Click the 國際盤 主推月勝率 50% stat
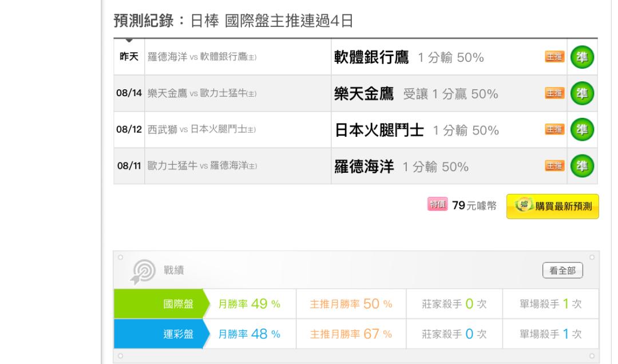This screenshot has height=364, width=618. pos(351,304)
